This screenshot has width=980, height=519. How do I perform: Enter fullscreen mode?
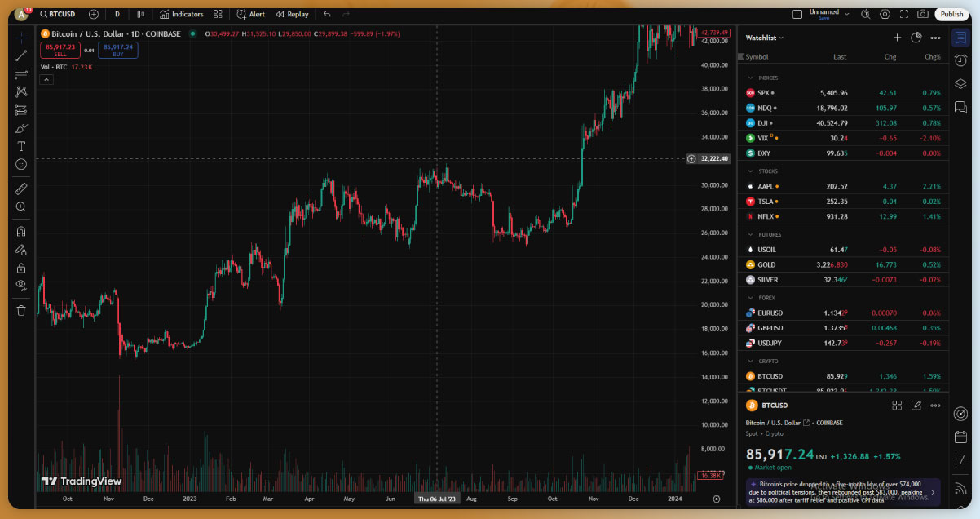pos(903,14)
